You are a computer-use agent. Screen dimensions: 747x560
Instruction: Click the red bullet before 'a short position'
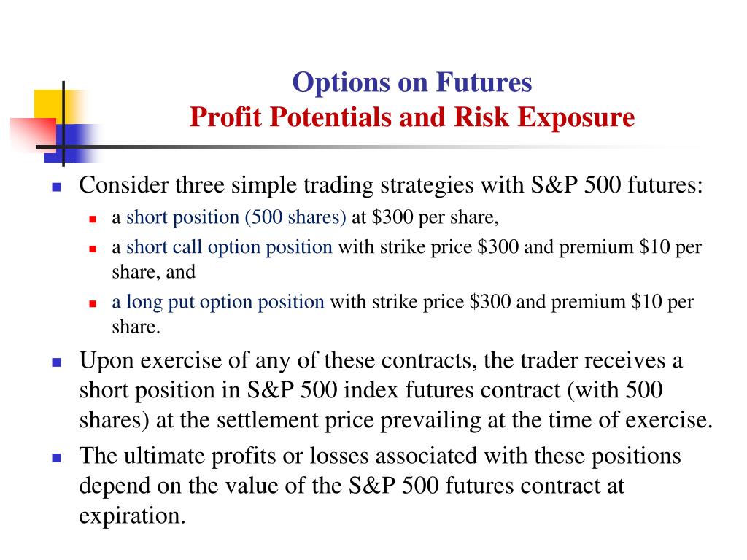click(x=93, y=219)
